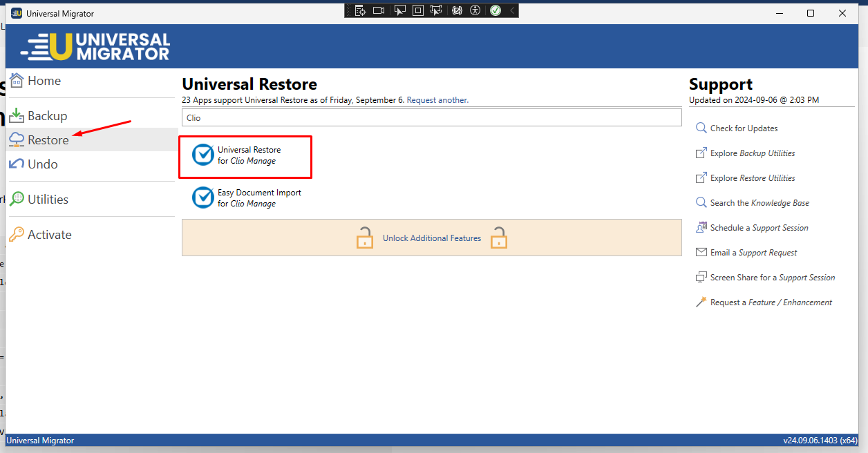The image size is (868, 453).
Task: Click the Universal Migrator status bar label
Action: [x=40, y=440]
